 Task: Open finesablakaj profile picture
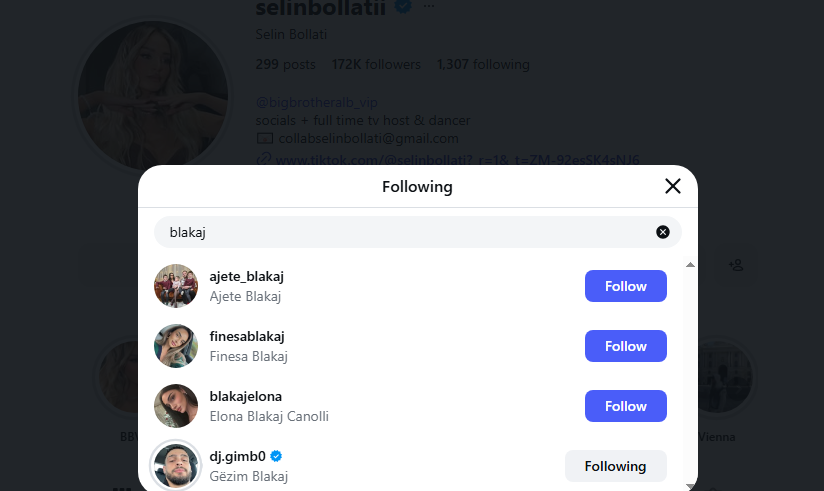tap(176, 346)
